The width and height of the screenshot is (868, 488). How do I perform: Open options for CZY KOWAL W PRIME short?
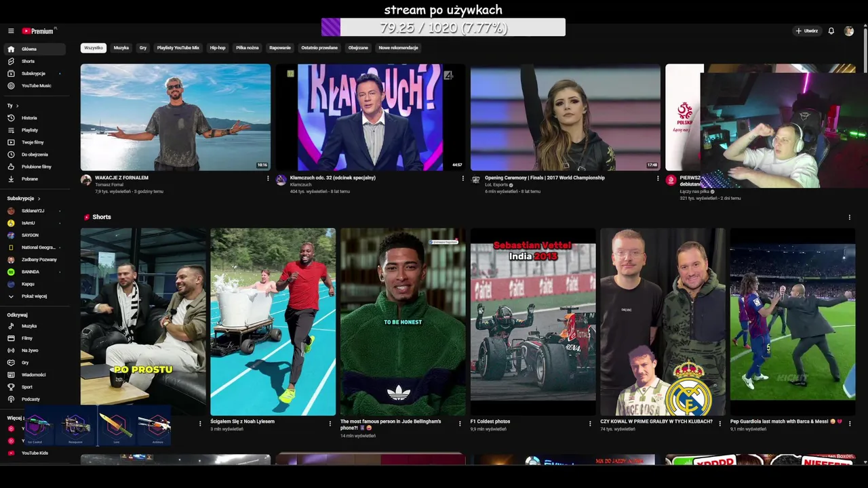[720, 424]
